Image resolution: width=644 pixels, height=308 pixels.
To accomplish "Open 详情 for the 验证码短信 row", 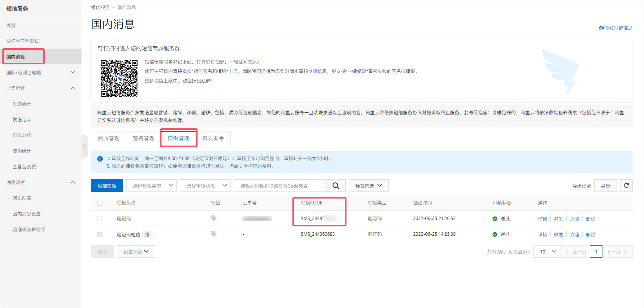I will tap(542, 235).
